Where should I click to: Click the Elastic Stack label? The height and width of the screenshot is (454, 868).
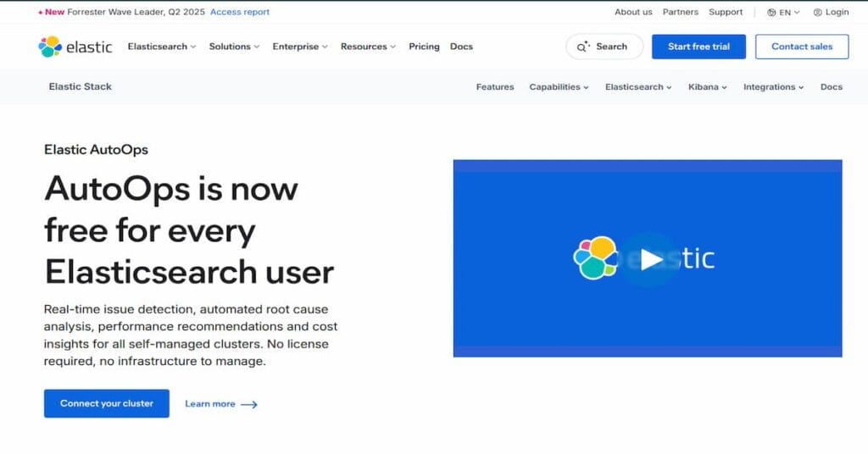[x=81, y=86]
